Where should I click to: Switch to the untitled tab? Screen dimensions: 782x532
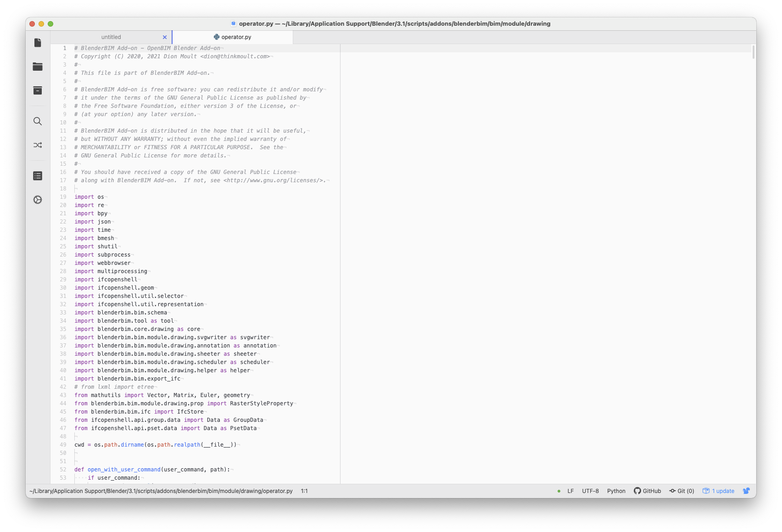(111, 37)
